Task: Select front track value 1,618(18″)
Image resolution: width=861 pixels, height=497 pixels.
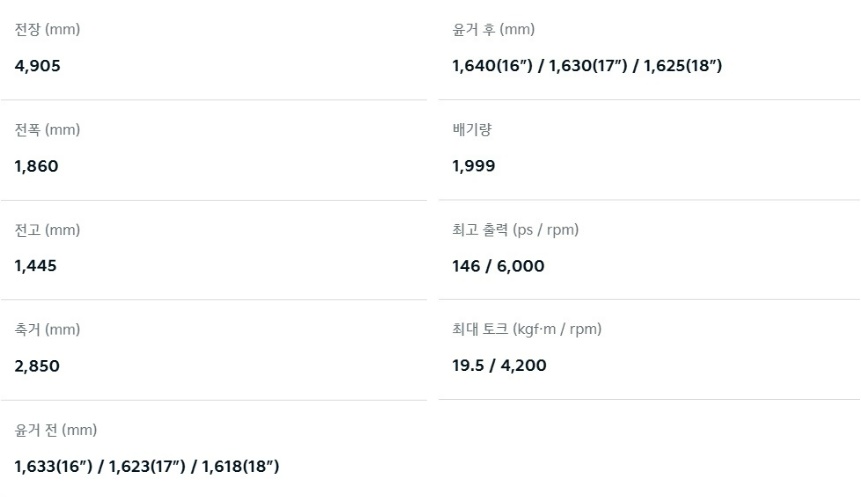Action: pos(241,466)
